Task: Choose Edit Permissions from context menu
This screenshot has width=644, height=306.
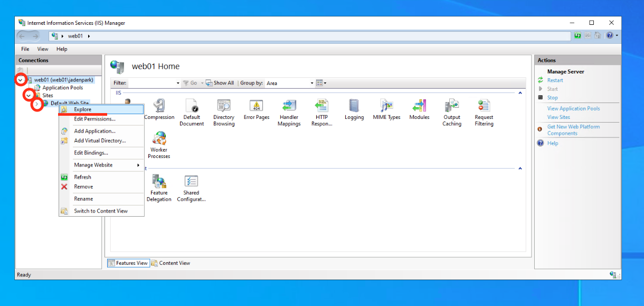Action: [101, 119]
